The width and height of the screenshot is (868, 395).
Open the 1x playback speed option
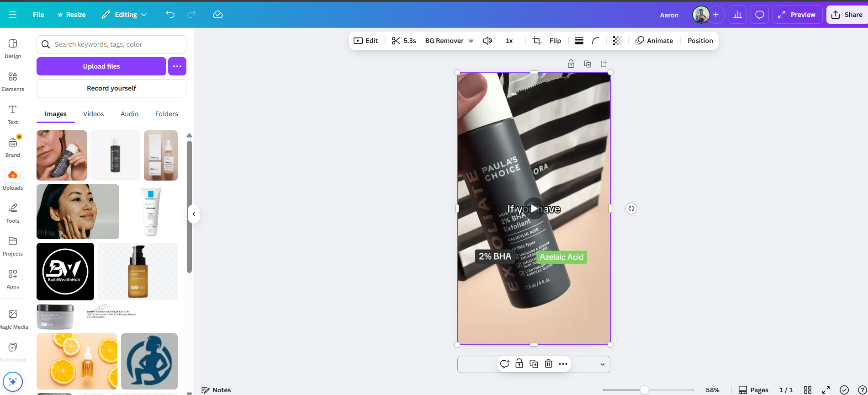[509, 41]
